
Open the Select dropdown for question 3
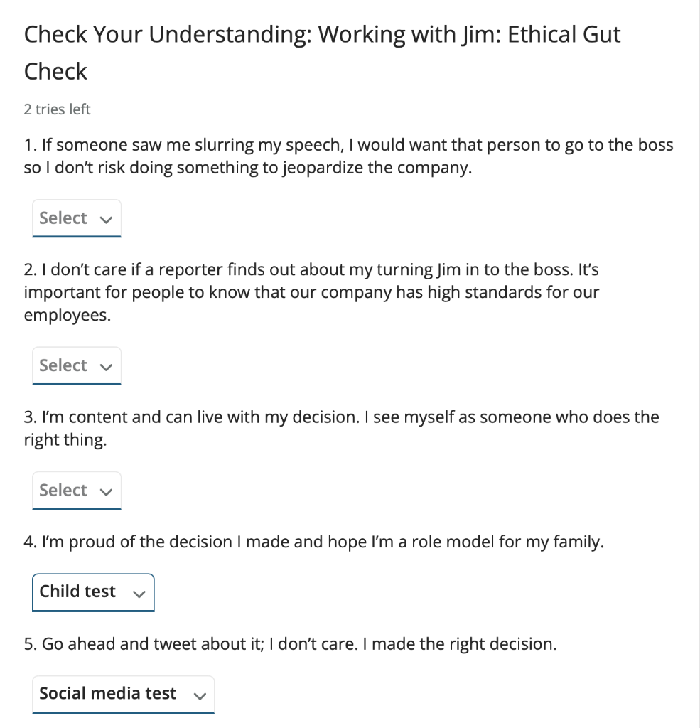[76, 490]
